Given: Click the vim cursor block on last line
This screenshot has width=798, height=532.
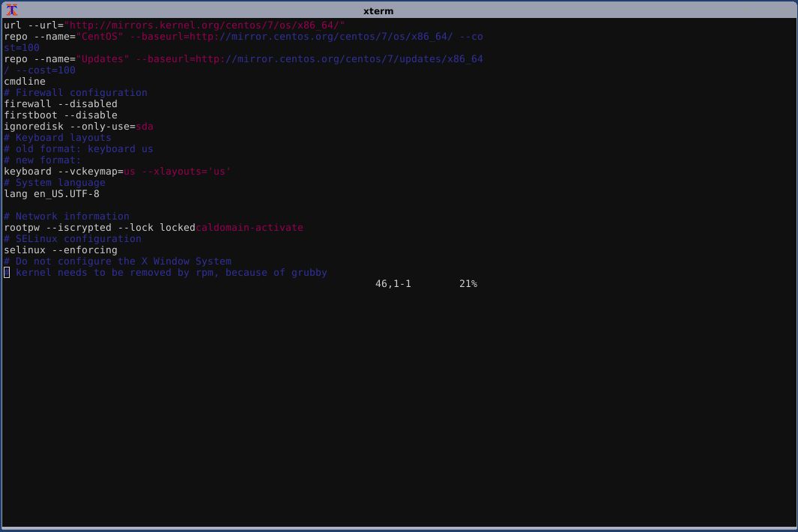Looking at the screenshot, I should [x=7, y=272].
